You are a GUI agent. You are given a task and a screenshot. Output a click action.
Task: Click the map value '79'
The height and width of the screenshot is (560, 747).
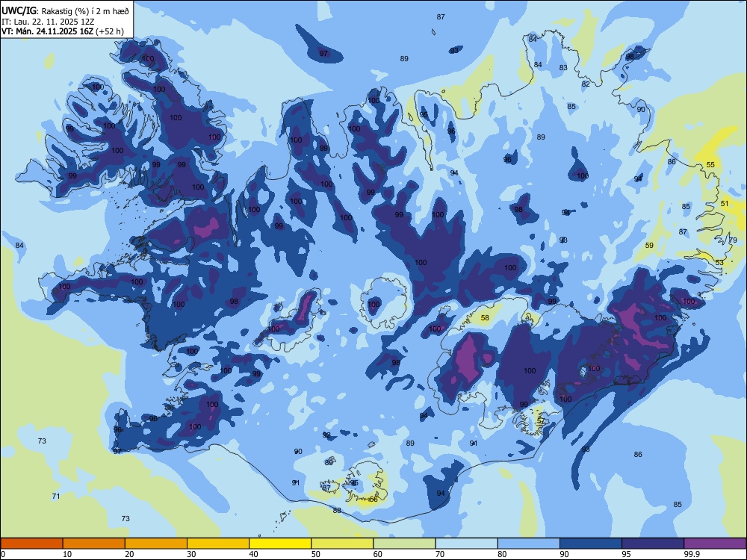coord(734,240)
